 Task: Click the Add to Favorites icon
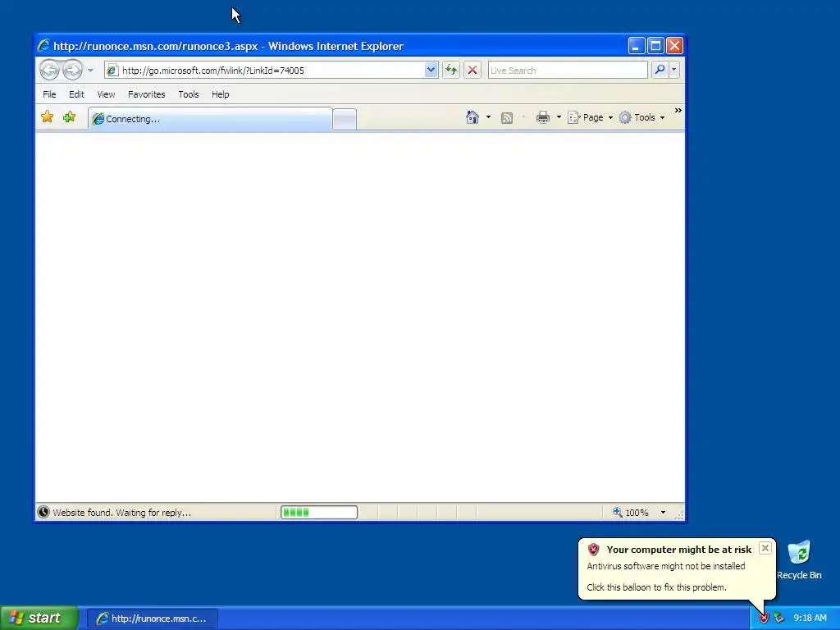[x=69, y=116]
